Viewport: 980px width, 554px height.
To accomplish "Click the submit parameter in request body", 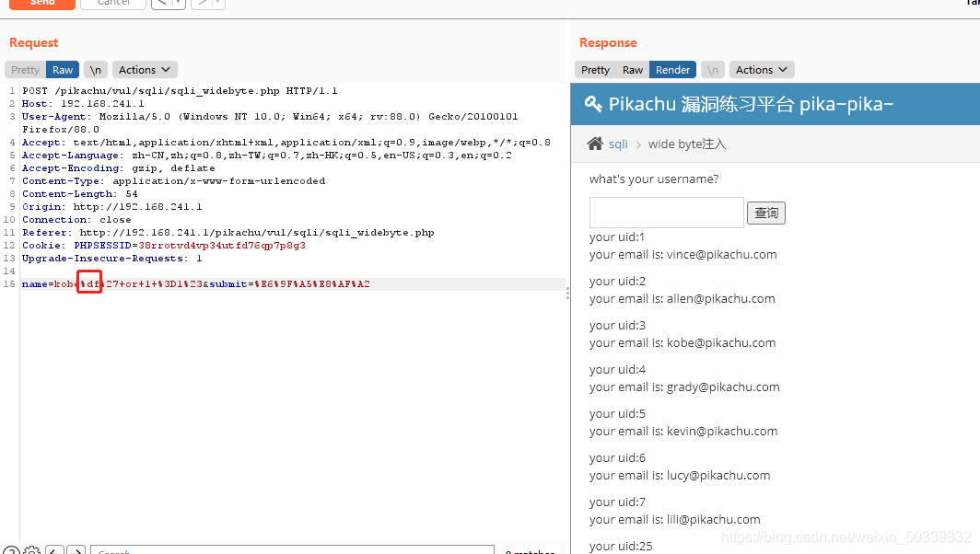I will coord(289,284).
